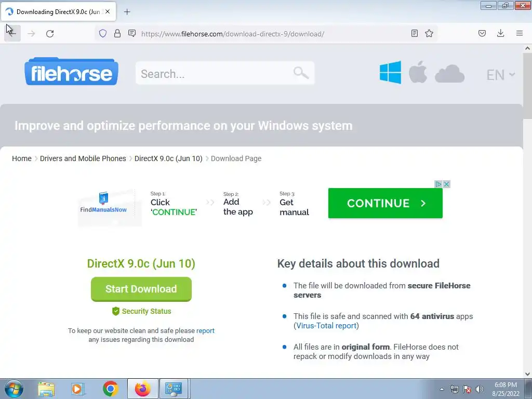Image resolution: width=532 pixels, height=399 pixels.
Task: Open the Firefox hamburger application menu
Action: point(520,33)
